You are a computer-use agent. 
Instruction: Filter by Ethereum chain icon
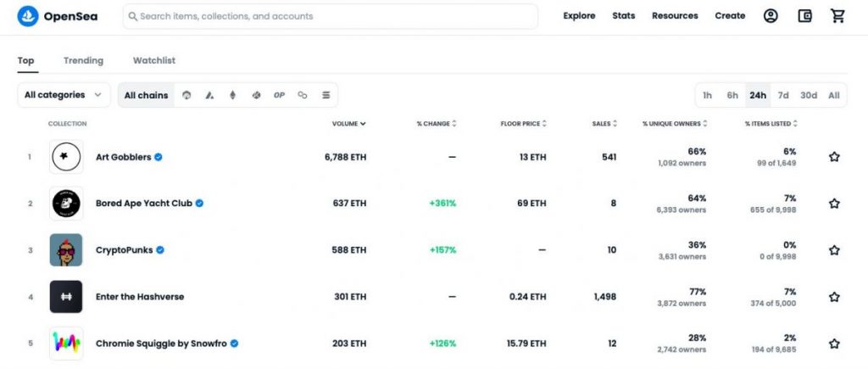232,95
